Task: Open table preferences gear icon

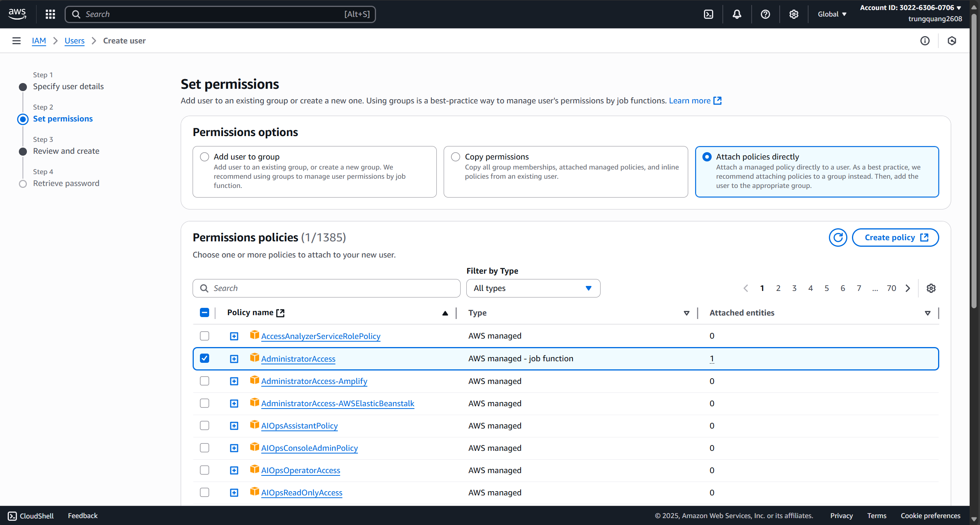Action: [931, 288]
